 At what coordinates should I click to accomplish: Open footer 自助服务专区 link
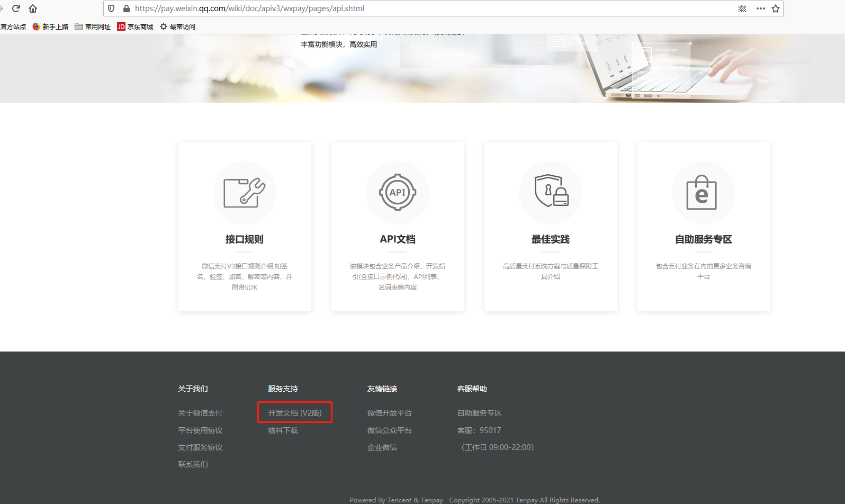tap(480, 413)
